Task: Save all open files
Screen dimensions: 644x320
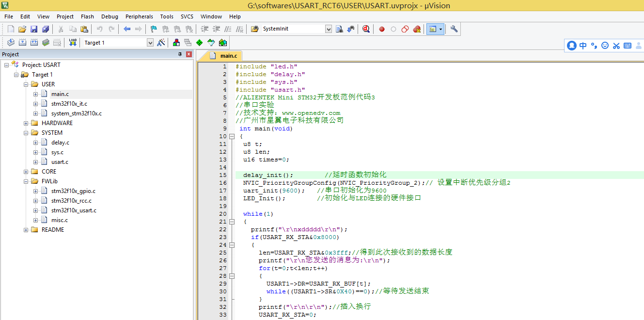Action: click(x=45, y=29)
